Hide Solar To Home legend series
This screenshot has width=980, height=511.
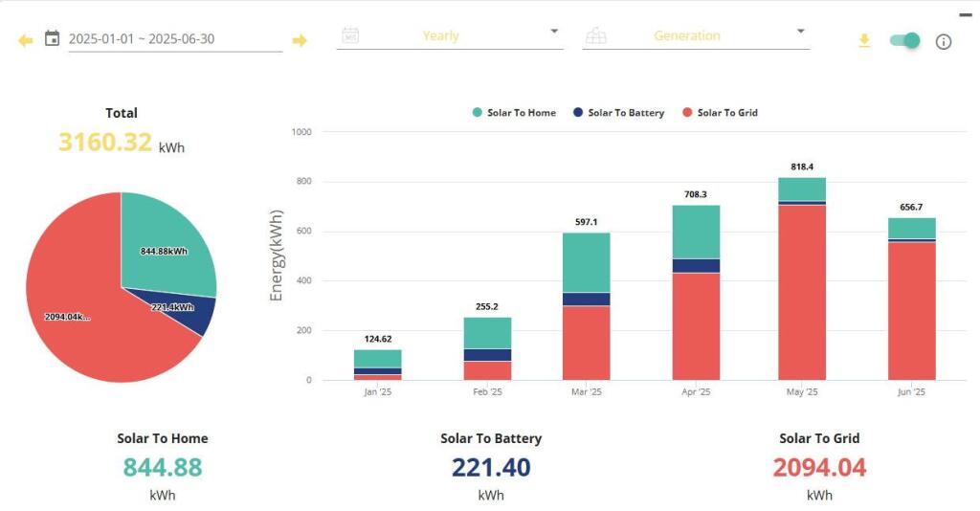[514, 113]
